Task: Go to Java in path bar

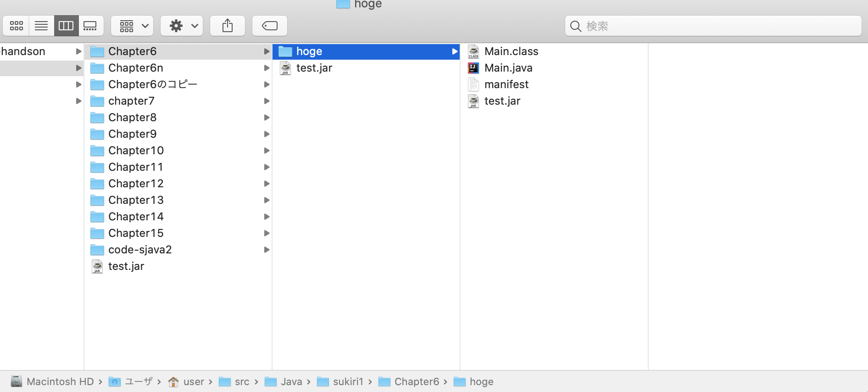Action: pos(284,381)
